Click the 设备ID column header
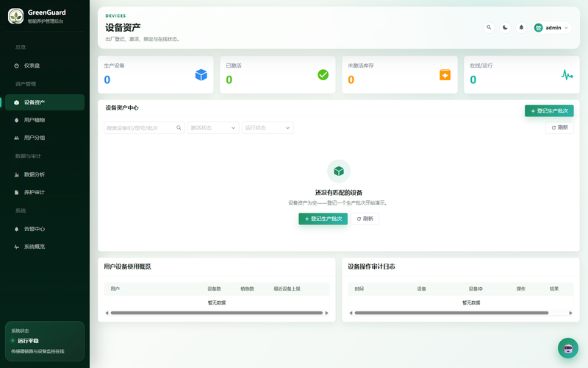 (476, 289)
